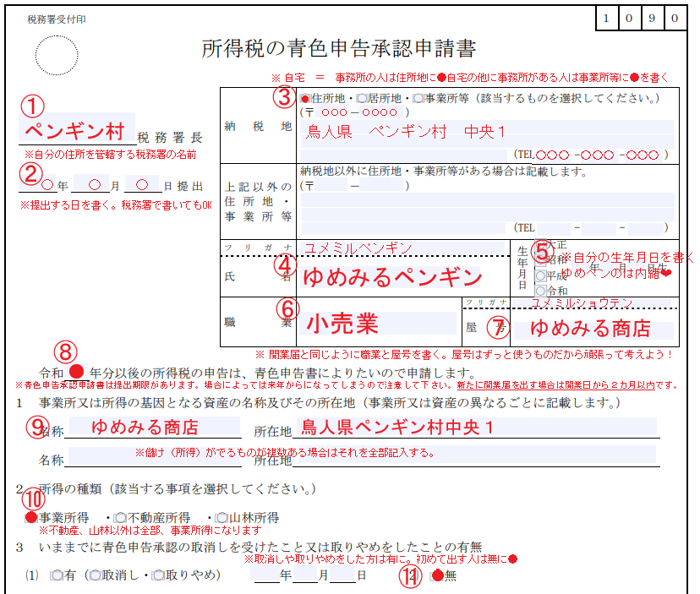Click the 氏名 field with ゆめみるペンギン
The image size is (700, 594).
click(391, 276)
